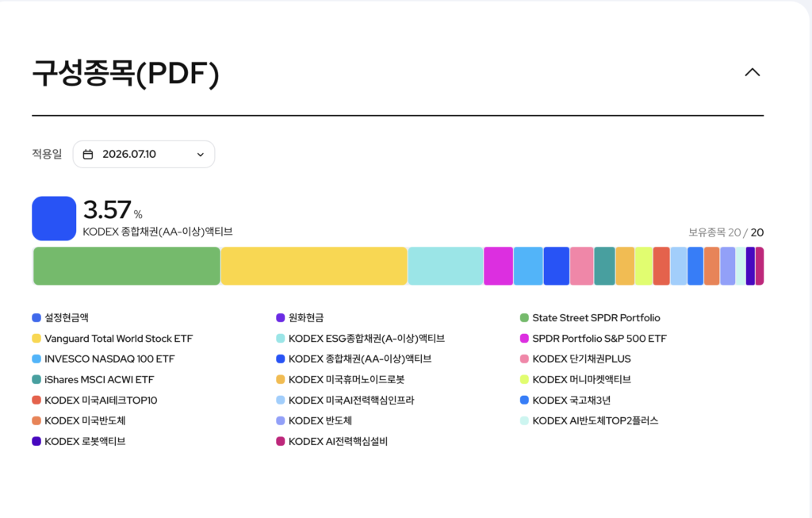Click the KODEX 미국AI테크TOP10 legend entry
This screenshot has width=812, height=518.
[x=95, y=400]
